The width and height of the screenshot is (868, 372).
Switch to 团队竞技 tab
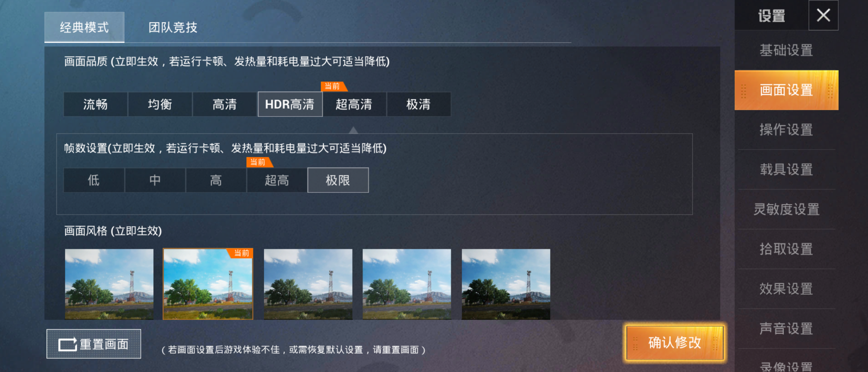click(173, 28)
